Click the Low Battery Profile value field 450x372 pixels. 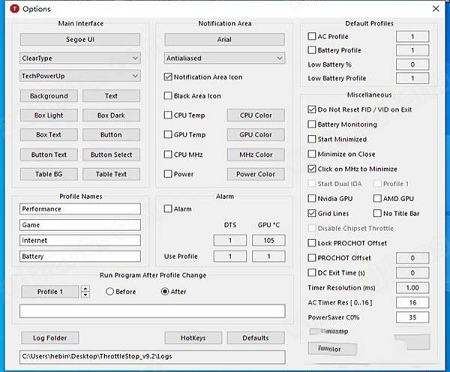point(412,78)
